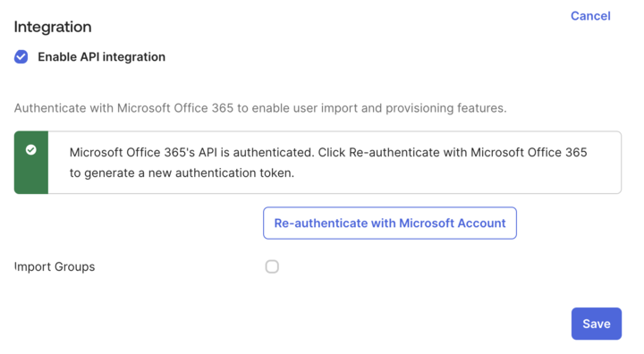Viewport: 644px width, 354px height.
Task: Click 'Enable API integration' label text
Action: pos(101,56)
